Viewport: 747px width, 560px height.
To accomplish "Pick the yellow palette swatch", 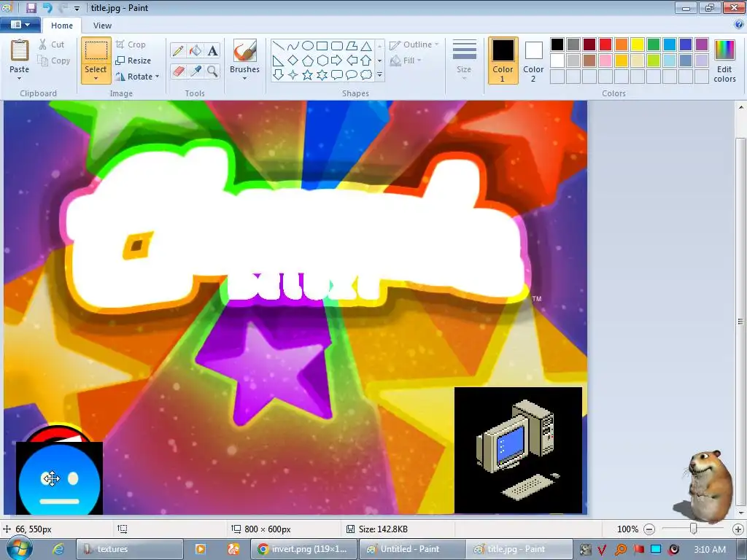I will [x=638, y=44].
